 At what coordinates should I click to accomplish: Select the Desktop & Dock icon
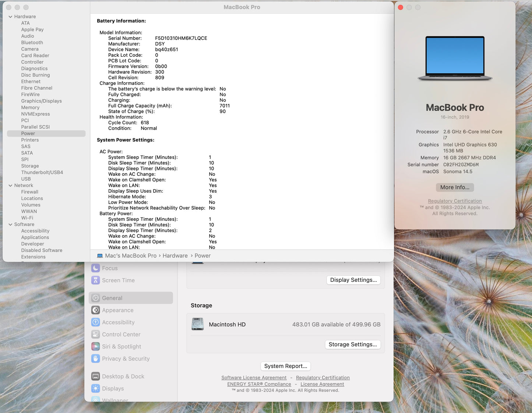pyautogui.click(x=96, y=376)
